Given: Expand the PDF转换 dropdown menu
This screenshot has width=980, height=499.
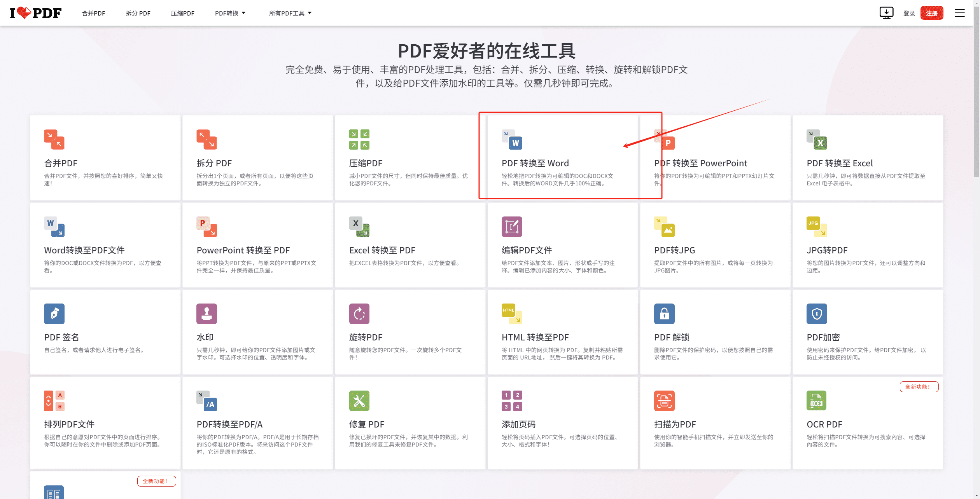Looking at the screenshot, I should click(x=230, y=13).
